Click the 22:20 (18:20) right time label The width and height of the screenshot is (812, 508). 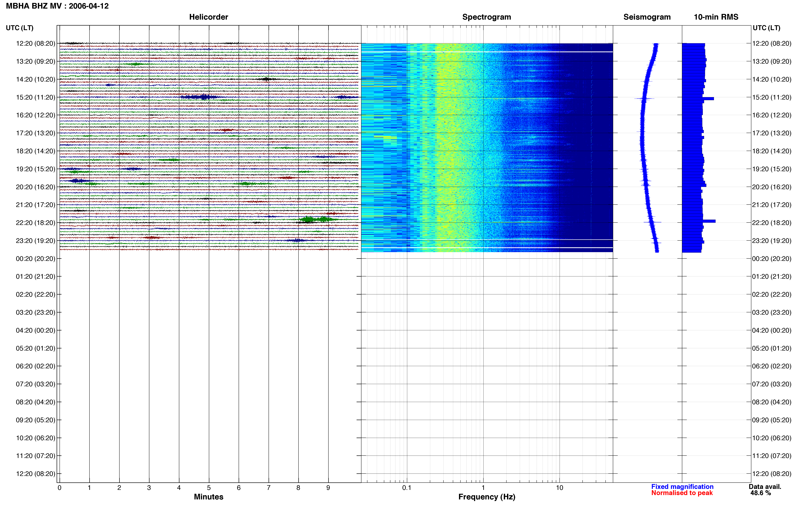[x=772, y=223]
